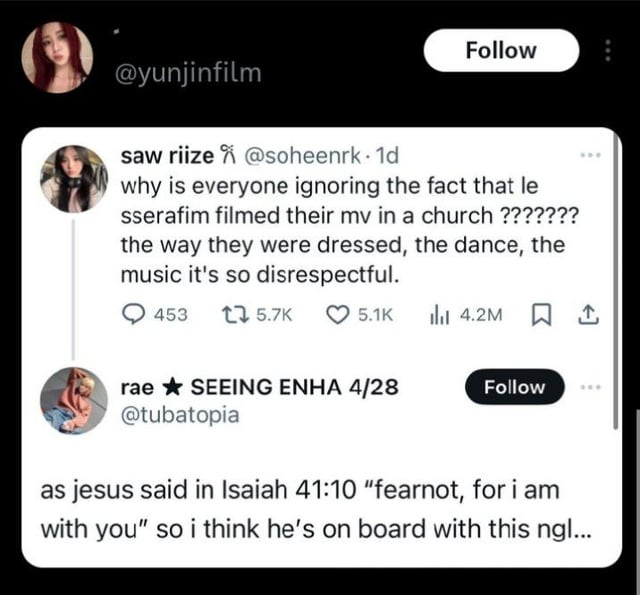The height and width of the screenshot is (595, 640).
Task: Visit the @yunjinfilm handle
Action: click(189, 72)
